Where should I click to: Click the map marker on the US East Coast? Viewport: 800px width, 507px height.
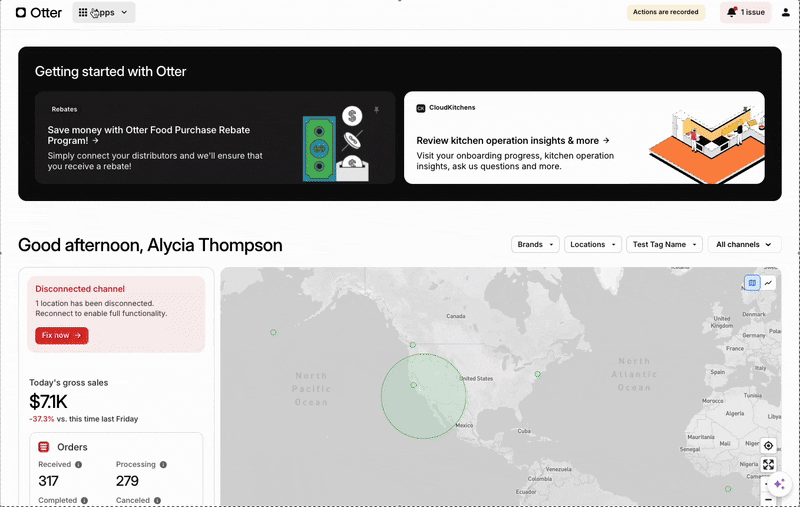537,374
